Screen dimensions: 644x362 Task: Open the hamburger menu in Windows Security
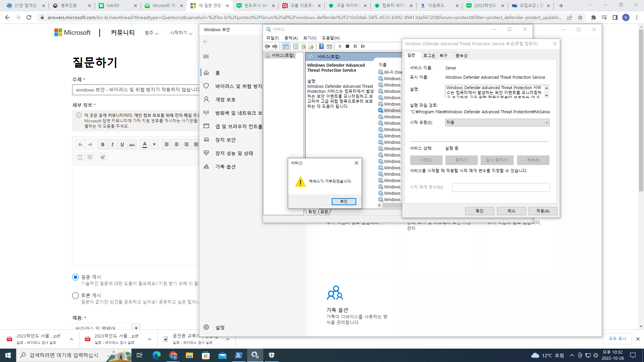206,56
